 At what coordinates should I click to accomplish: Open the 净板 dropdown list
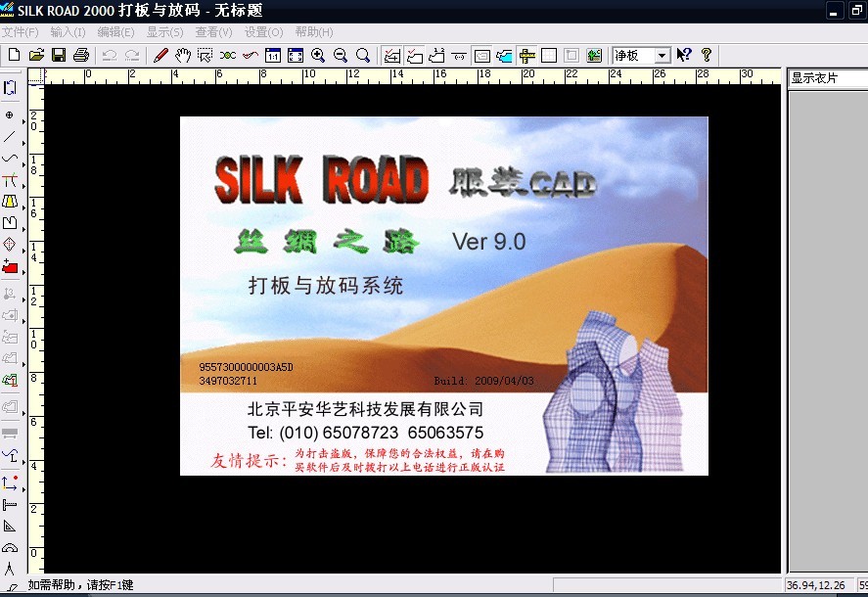point(662,56)
